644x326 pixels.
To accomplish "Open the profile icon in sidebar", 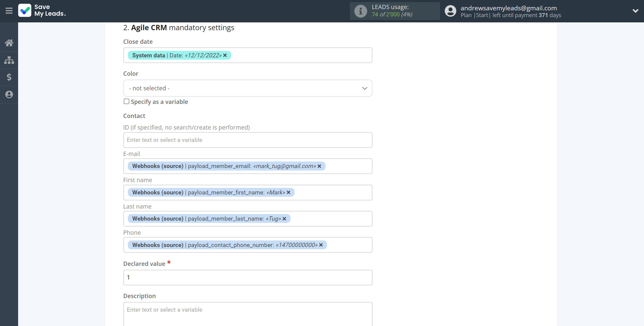I will [x=9, y=95].
